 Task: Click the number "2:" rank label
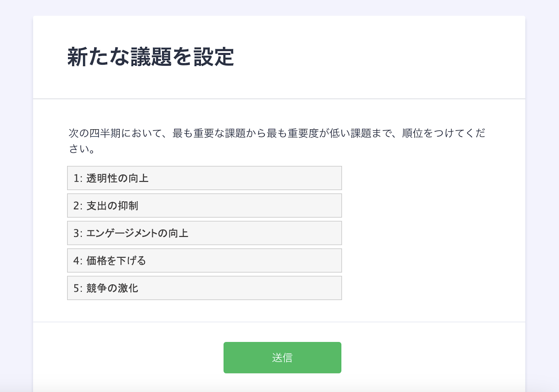tap(78, 206)
